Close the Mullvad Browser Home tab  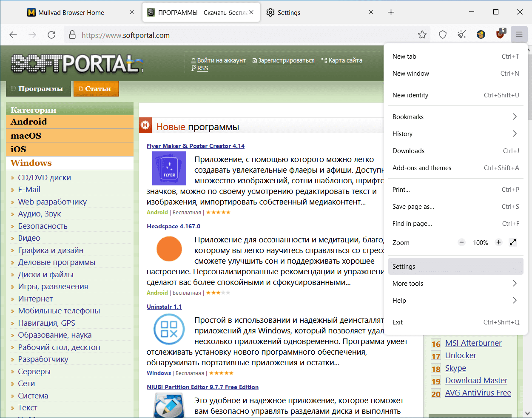click(132, 12)
